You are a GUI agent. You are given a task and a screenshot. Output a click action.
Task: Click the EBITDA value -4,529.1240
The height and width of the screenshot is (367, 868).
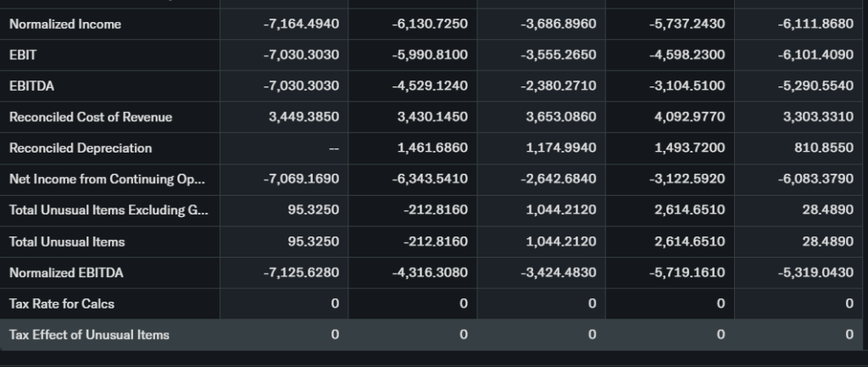tap(430, 86)
